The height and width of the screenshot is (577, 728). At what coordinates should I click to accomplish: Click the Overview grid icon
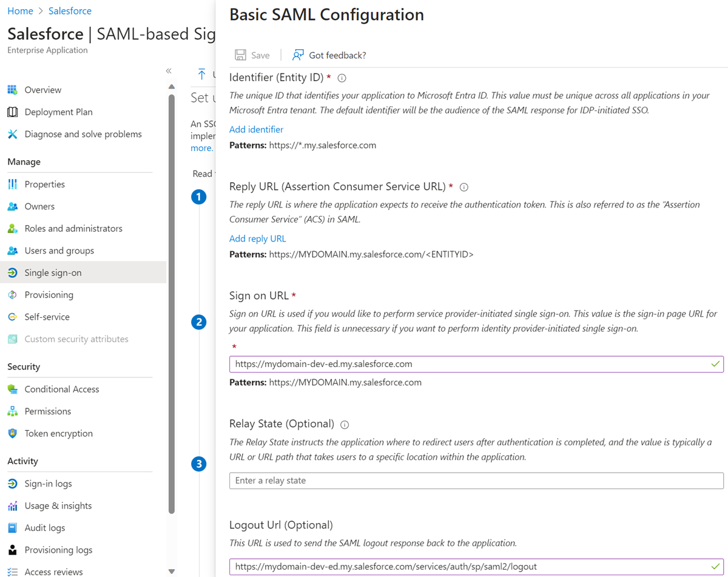(x=12, y=90)
